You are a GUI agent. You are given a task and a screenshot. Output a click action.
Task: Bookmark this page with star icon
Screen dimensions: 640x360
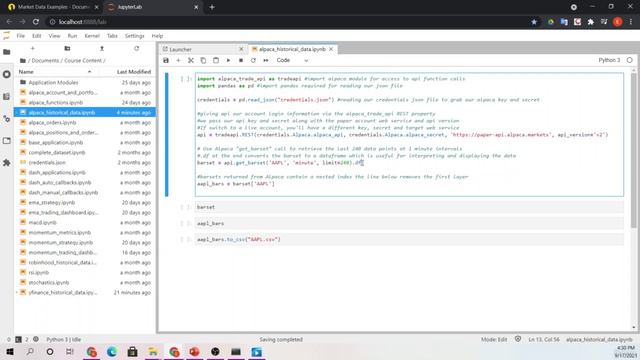click(534, 22)
